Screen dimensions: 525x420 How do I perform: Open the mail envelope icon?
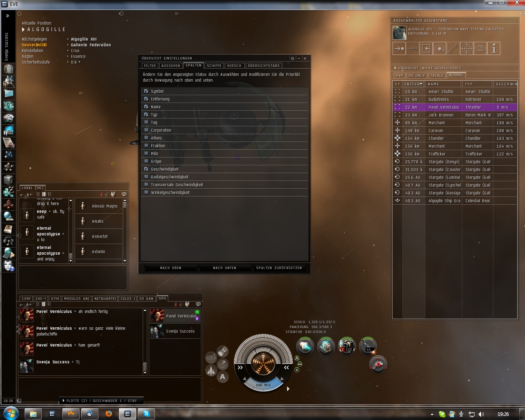(x=9, y=93)
